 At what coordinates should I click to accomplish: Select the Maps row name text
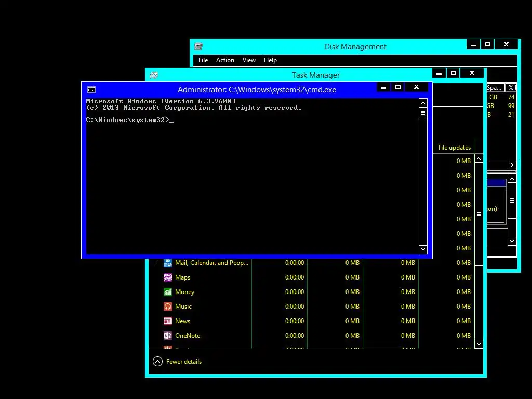coord(182,277)
